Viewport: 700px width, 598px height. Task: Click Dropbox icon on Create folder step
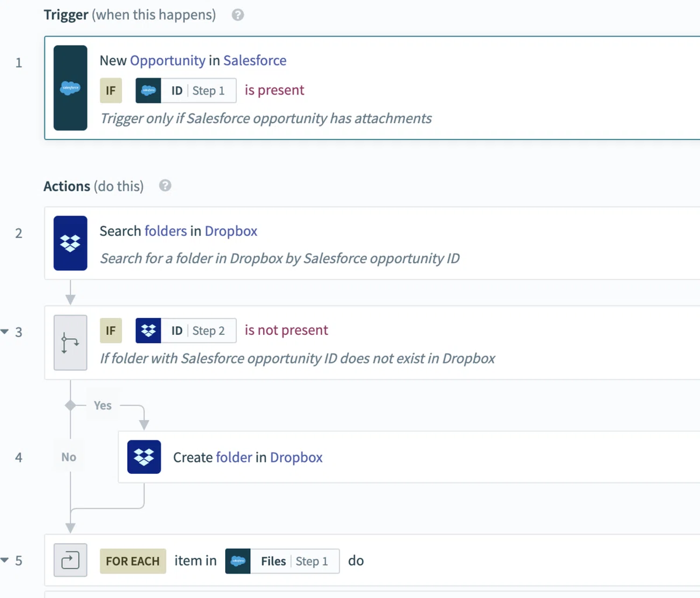coord(144,457)
